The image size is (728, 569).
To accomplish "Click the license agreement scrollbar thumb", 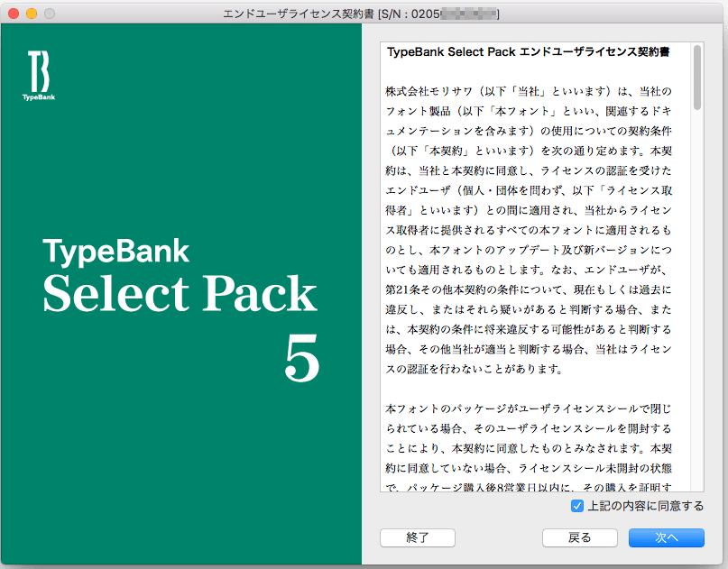I will click(x=697, y=78).
